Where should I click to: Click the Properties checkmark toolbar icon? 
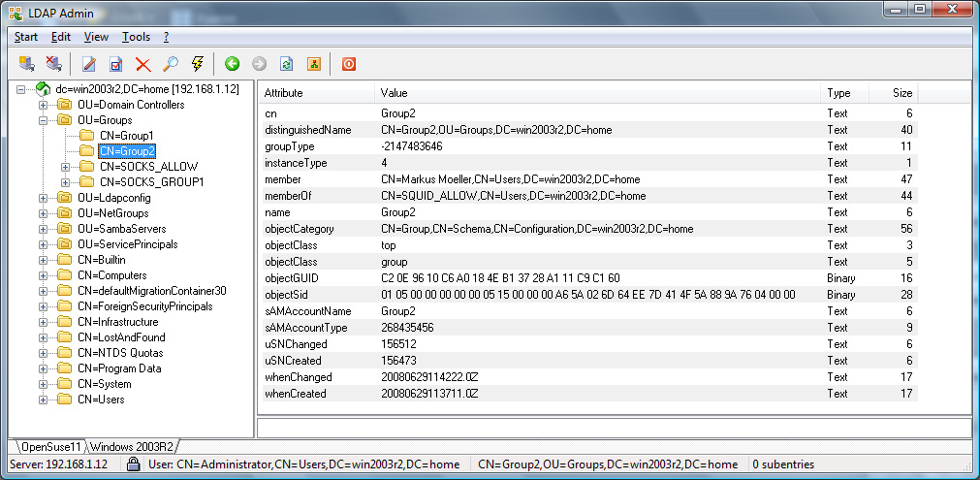[116, 64]
